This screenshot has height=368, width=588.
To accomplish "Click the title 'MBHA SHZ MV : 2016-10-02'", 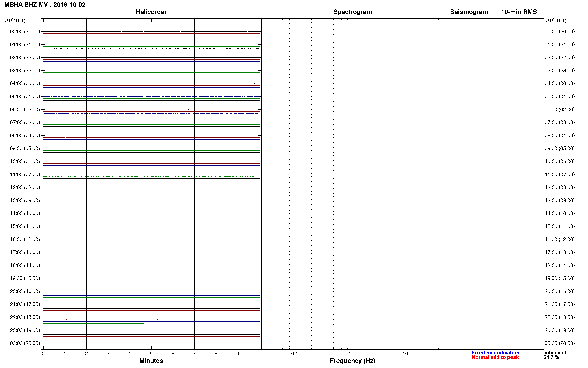I will coord(45,5).
